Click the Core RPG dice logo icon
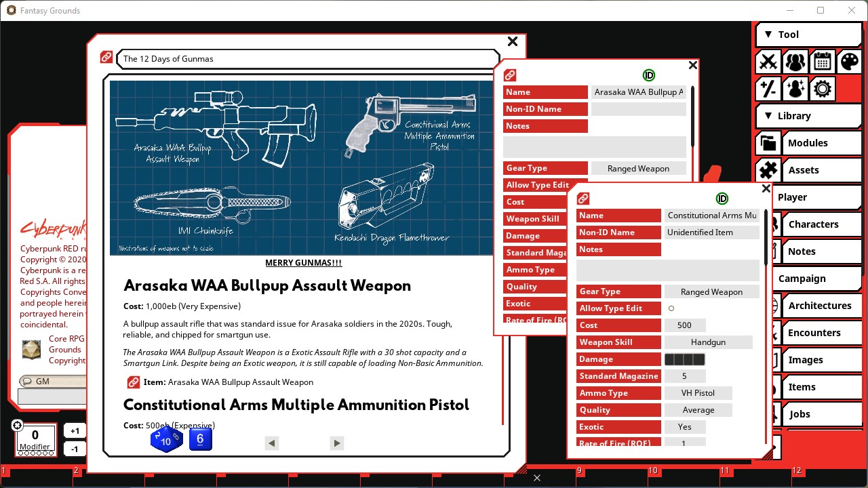Image resolution: width=868 pixels, height=488 pixels. point(31,350)
